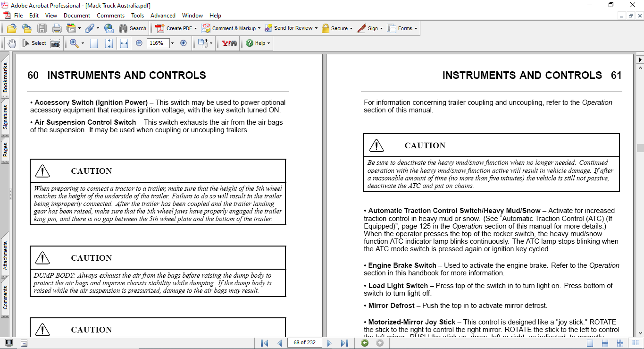The height and width of the screenshot is (349, 644).
Task: Save the document with floppy icon
Action: click(42, 28)
